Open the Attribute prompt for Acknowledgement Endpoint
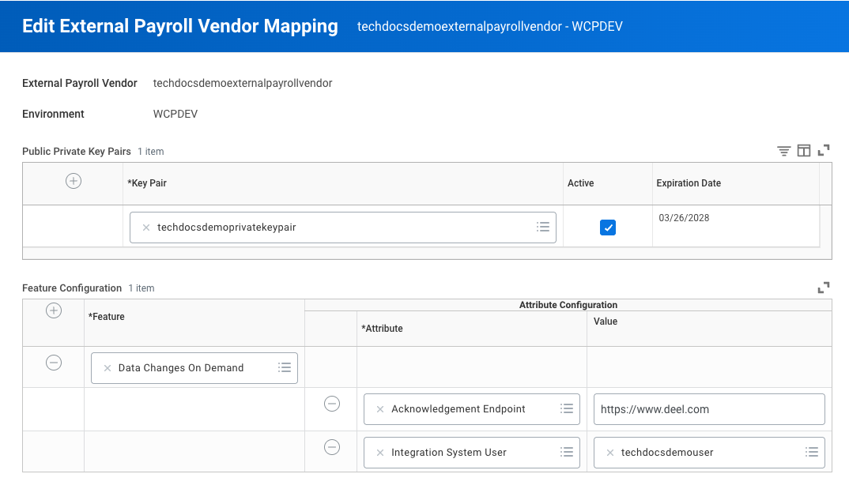The width and height of the screenshot is (849, 504). tap(567, 408)
